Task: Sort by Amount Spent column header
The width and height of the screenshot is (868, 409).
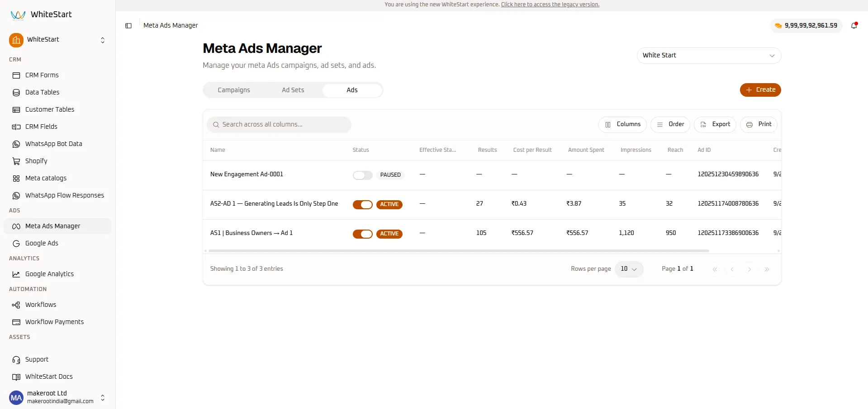Action: [586, 150]
